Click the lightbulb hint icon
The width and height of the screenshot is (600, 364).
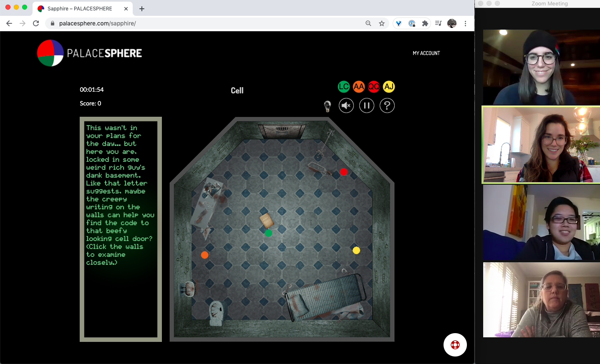[x=328, y=106]
